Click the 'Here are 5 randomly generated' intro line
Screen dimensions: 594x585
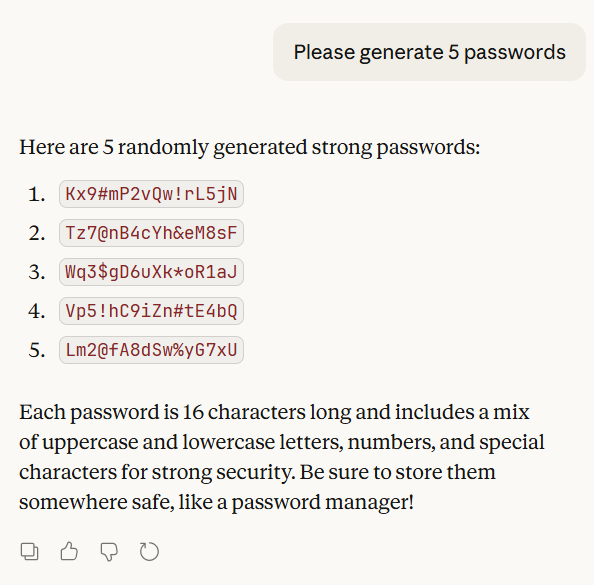tap(250, 147)
